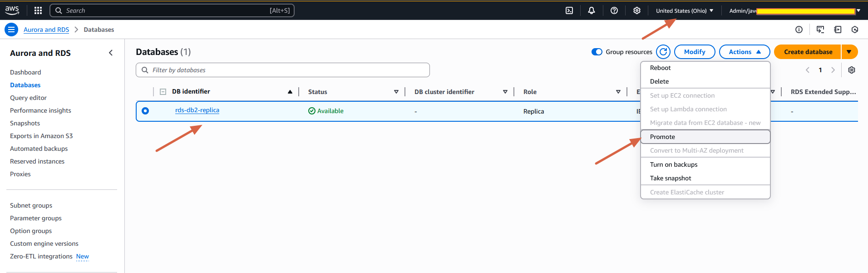Open the monitor chat icon below header
The image size is (868, 273).
[x=820, y=30]
